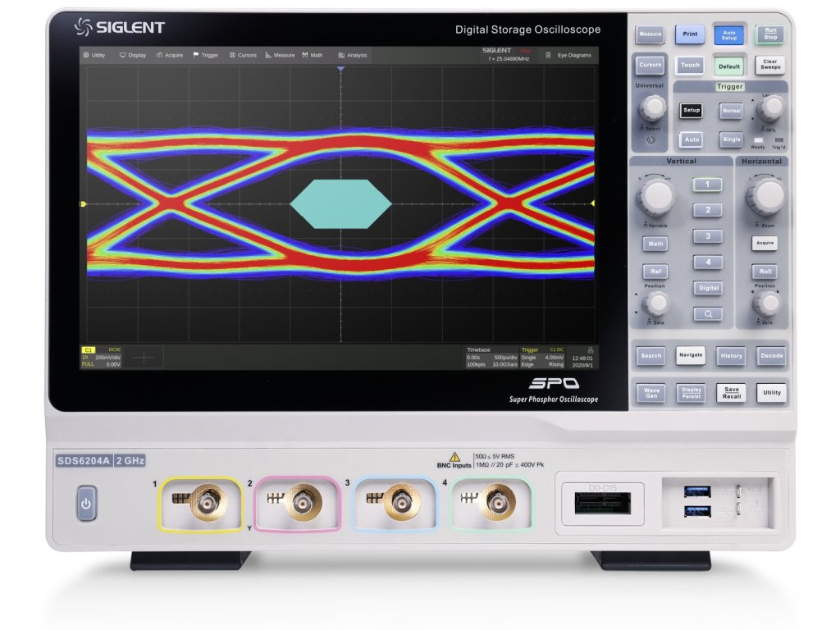840x630 pixels.
Task: Tap the Cursors icon in the screen menu bar
Action: pyautogui.click(x=232, y=55)
